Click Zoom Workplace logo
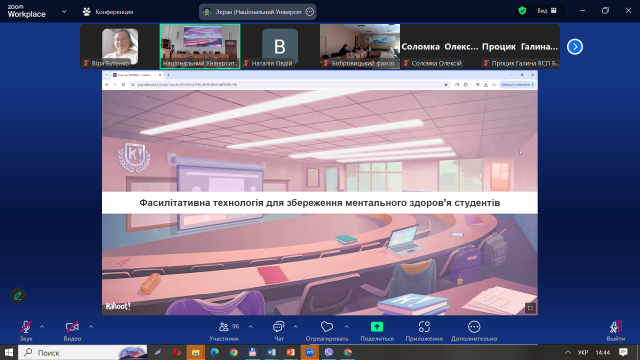The image size is (640, 360). [x=27, y=11]
